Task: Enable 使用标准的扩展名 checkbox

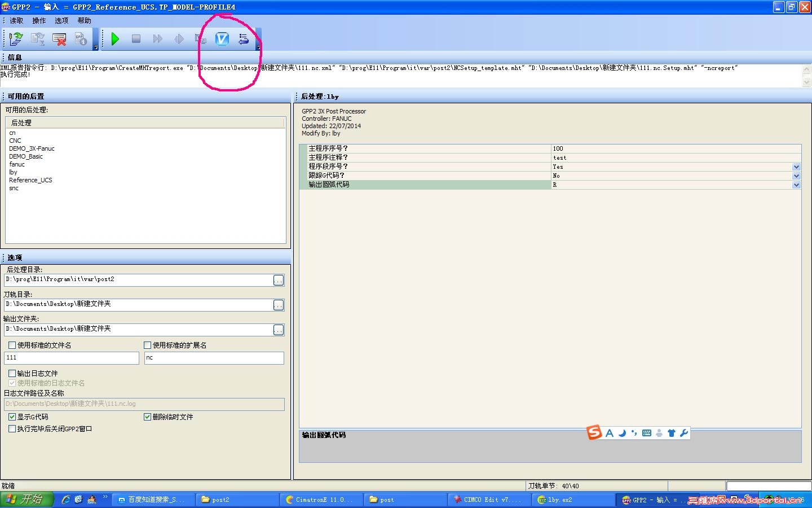Action: (148, 345)
